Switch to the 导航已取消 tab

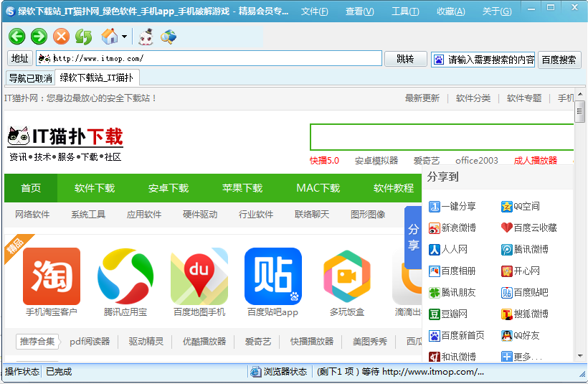[30, 78]
